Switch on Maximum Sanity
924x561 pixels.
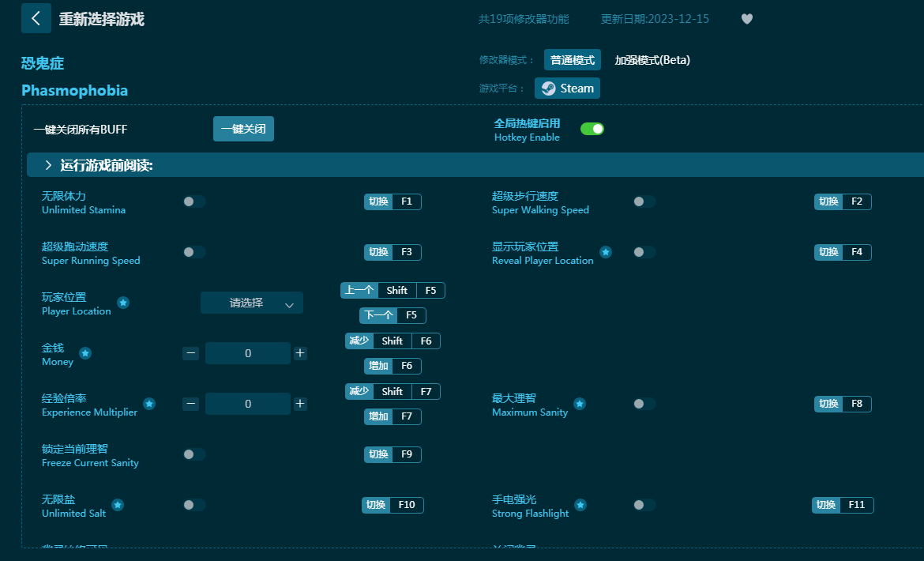[x=644, y=405]
